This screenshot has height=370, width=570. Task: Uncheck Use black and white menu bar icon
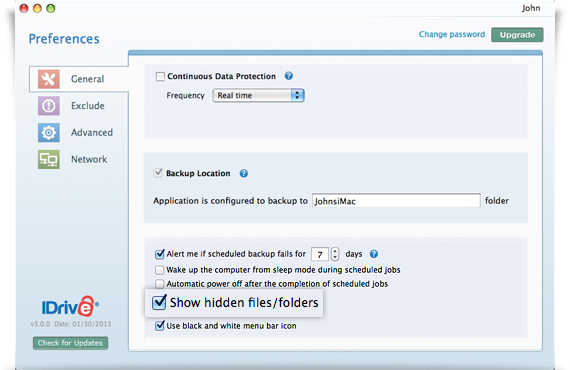click(x=160, y=325)
